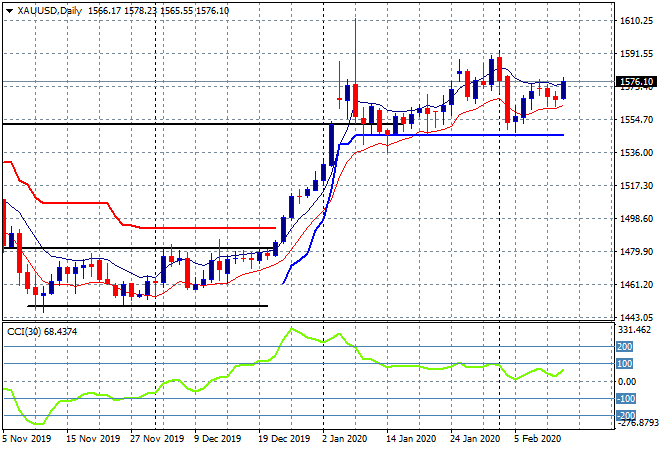Image resolution: width=660 pixels, height=450 pixels.
Task: Click the 5 Nov 2019 date label
Action: click(27, 439)
